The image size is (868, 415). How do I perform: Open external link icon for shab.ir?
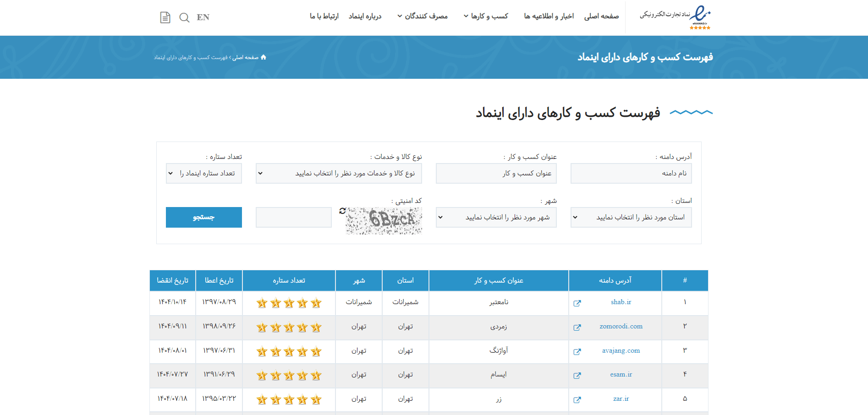[x=577, y=303]
